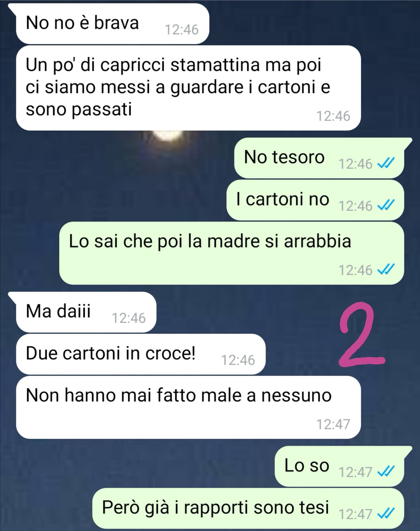Viewport: 420px width, 531px height.
Task: Select the 'Però già i rapporti sono tesi' message
Action: point(248,508)
